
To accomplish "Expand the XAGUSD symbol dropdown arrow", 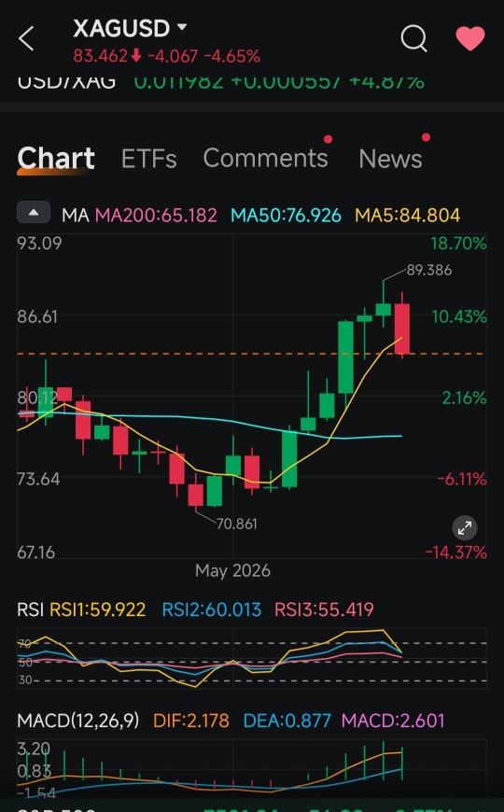I will tap(182, 26).
